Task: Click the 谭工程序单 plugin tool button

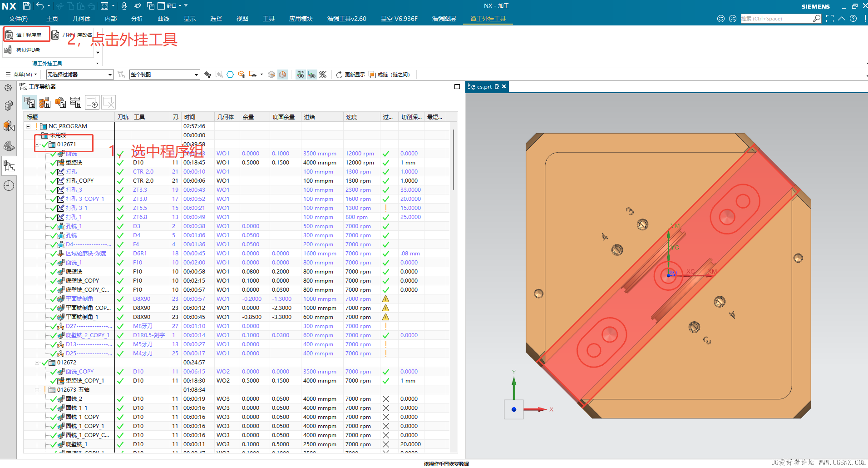Action: point(26,35)
